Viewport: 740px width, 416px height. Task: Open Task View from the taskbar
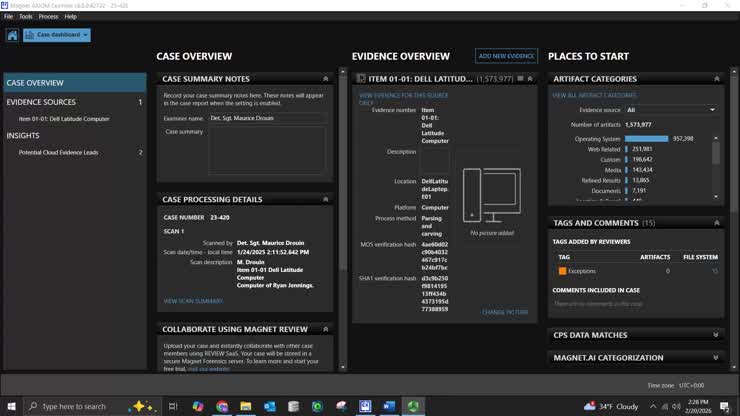click(x=173, y=406)
